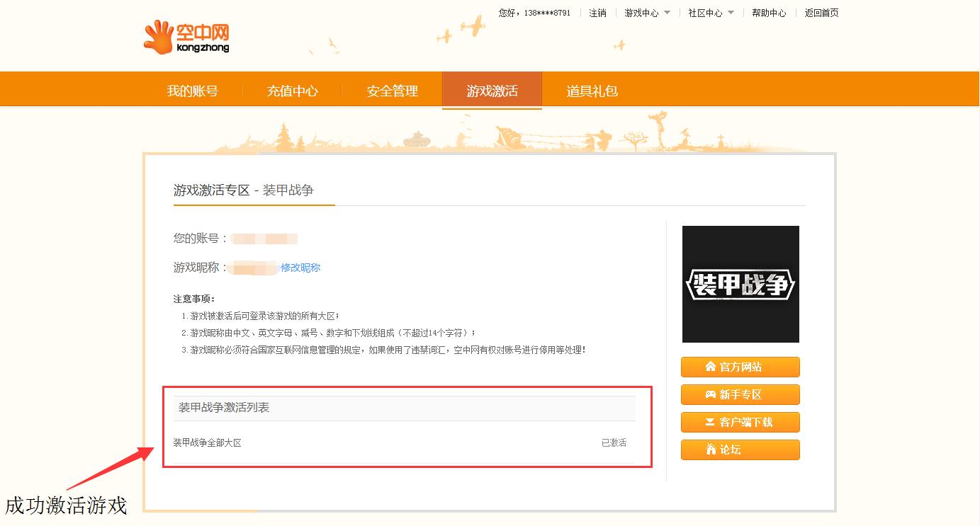The width and height of the screenshot is (980, 526).
Task: Click the 返回首页 link
Action: 821,13
